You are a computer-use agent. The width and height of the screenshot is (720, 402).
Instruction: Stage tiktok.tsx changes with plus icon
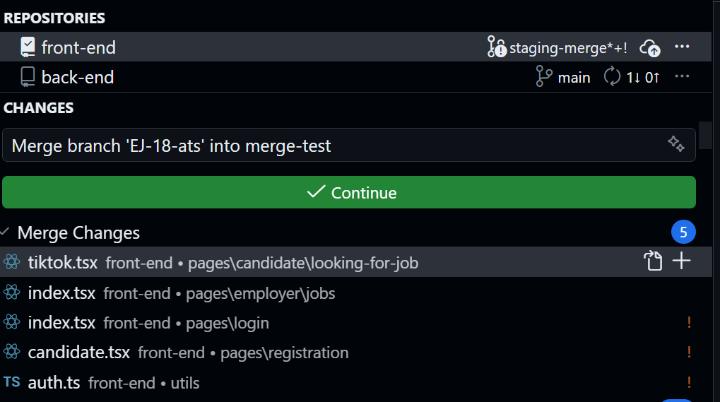[x=681, y=261]
